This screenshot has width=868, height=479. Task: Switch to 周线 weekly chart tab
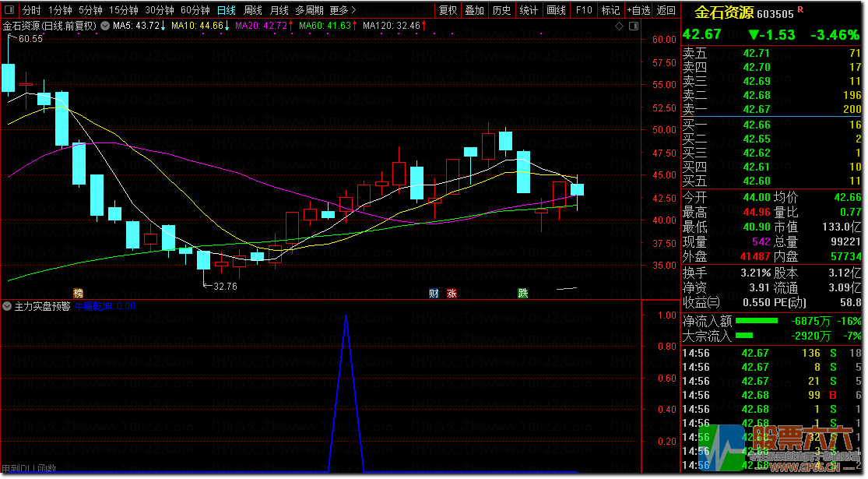pyautogui.click(x=252, y=10)
